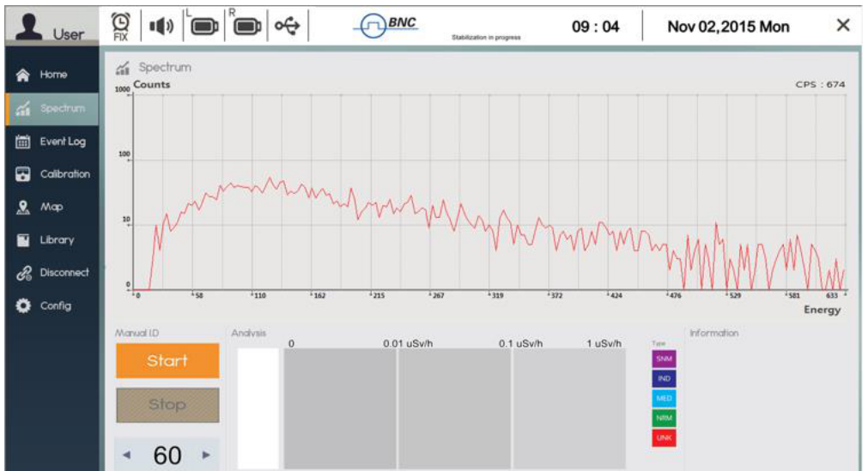The image size is (868, 471).
Task: Click the Disconnect link icon
Action: (x=23, y=273)
